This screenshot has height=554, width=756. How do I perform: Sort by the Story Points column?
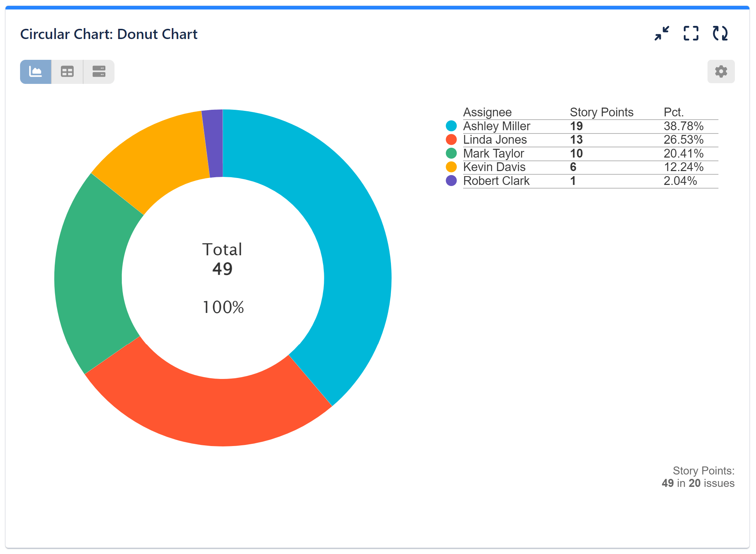(601, 112)
